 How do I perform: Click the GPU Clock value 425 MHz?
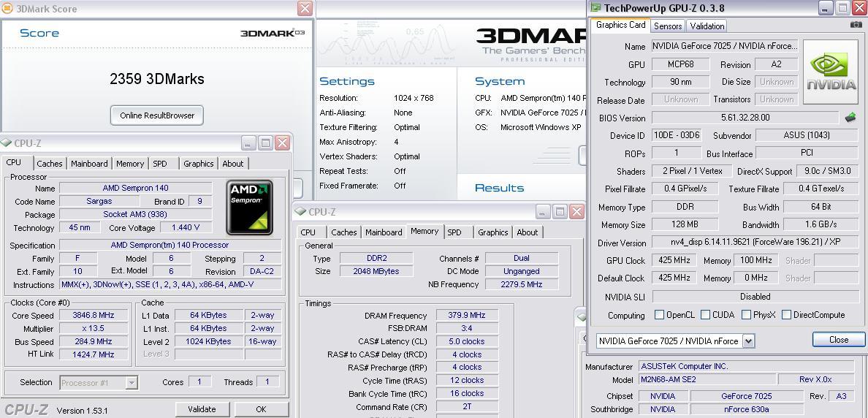point(674,260)
